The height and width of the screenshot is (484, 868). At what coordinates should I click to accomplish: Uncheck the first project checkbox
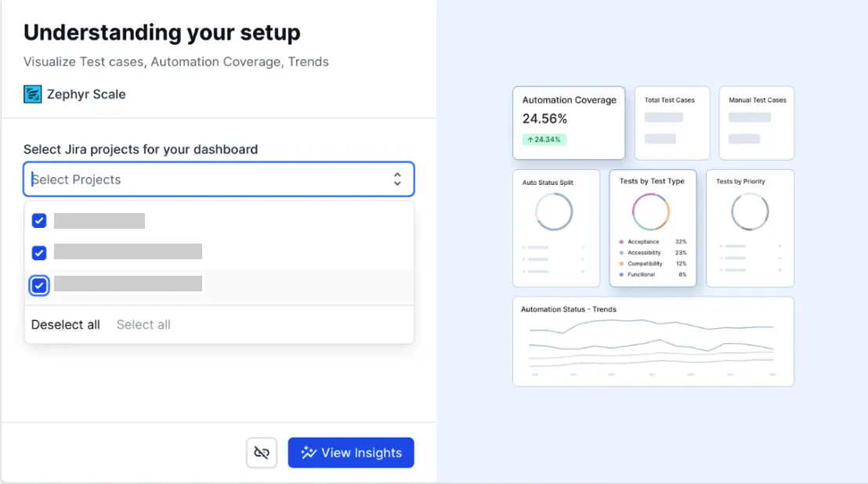click(39, 221)
